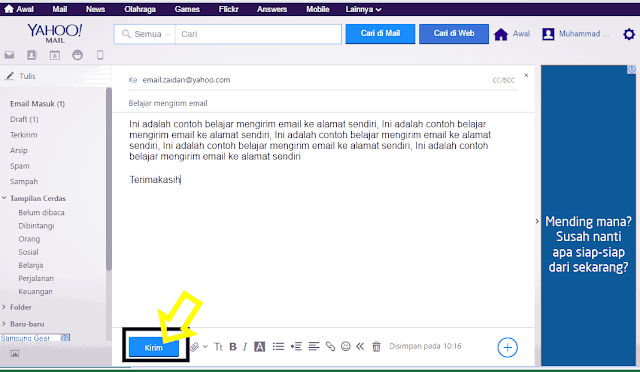The height and width of the screenshot is (372, 640).
Task: Increase indent of text
Action: pyautogui.click(x=296, y=347)
